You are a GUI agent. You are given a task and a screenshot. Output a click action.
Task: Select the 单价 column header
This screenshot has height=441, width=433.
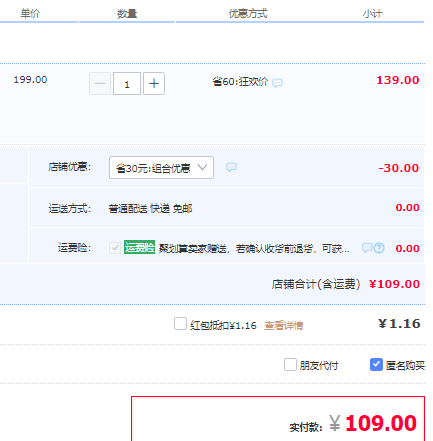pos(30,14)
